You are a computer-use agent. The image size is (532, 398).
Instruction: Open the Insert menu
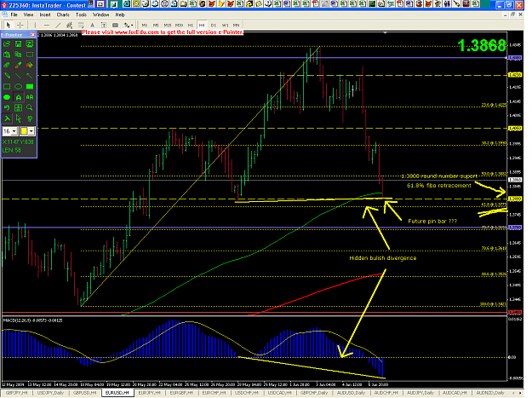point(45,15)
